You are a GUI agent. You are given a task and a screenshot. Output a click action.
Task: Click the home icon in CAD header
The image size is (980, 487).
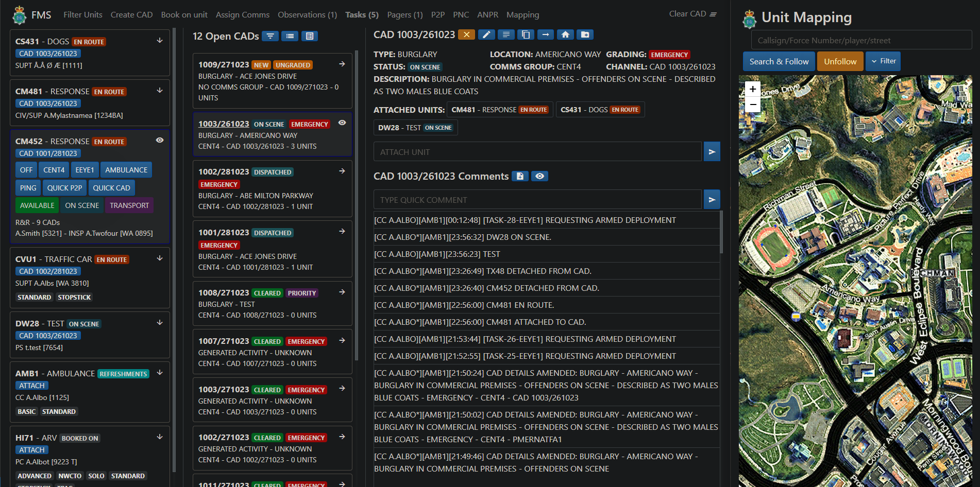[x=565, y=34]
